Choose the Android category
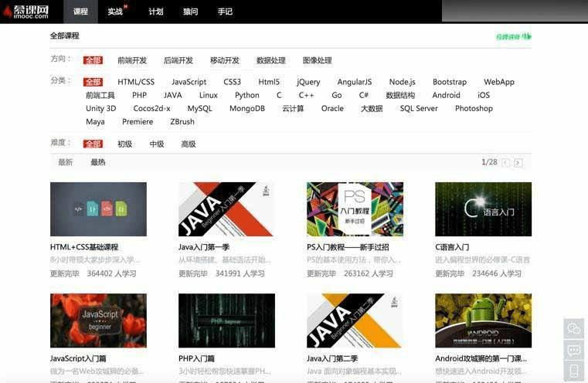Image resolution: width=588 pixels, height=383 pixels. pyautogui.click(x=447, y=95)
